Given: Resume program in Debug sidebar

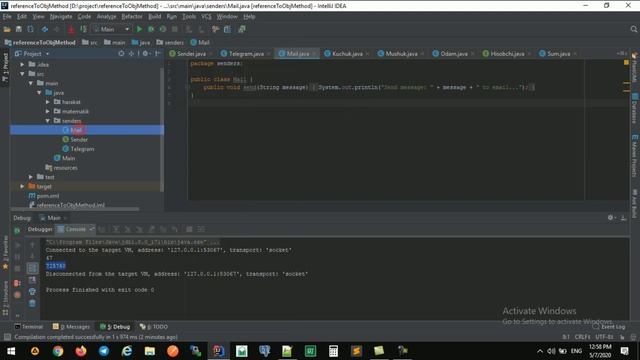Looking at the screenshot, I should coord(17,245).
